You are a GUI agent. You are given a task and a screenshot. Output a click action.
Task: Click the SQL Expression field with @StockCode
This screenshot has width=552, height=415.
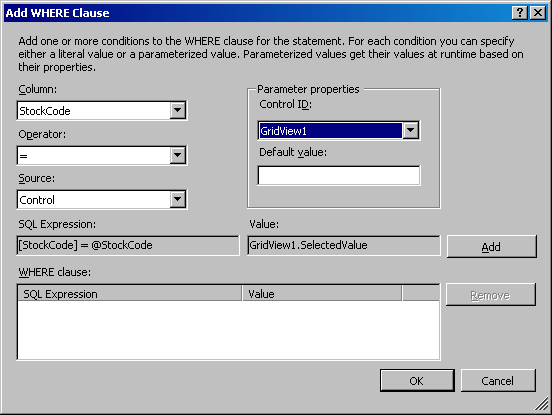(x=128, y=245)
